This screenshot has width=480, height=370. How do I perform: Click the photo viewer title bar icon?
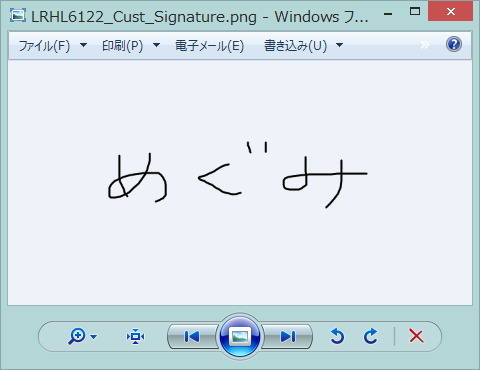pos(18,16)
